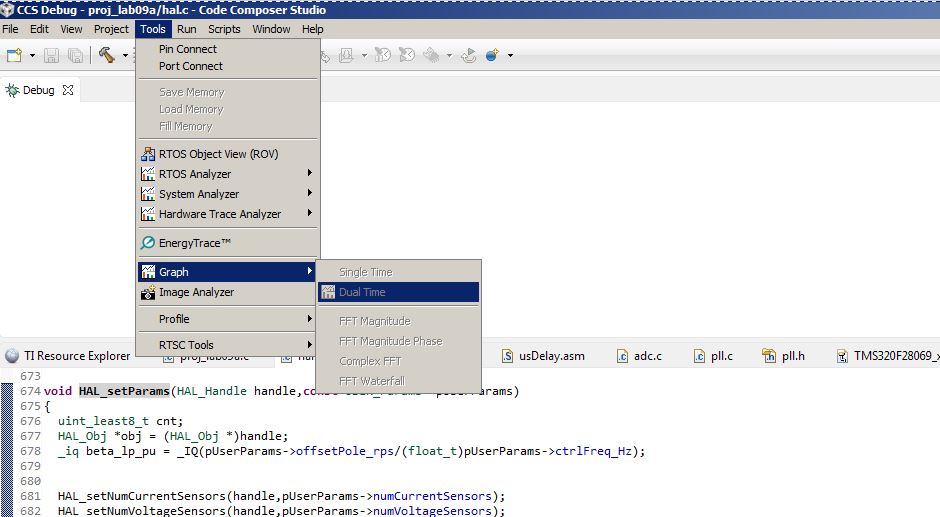The image size is (940, 517).
Task: Open the View menu
Action: 71,29
